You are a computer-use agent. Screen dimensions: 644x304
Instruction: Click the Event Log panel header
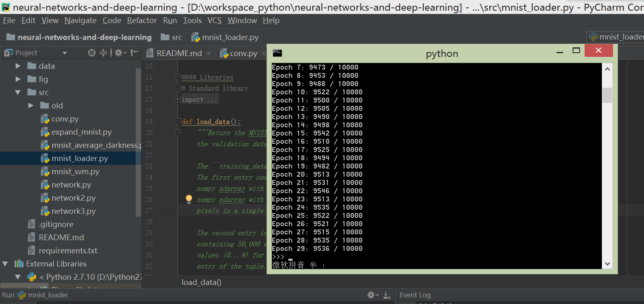point(415,295)
